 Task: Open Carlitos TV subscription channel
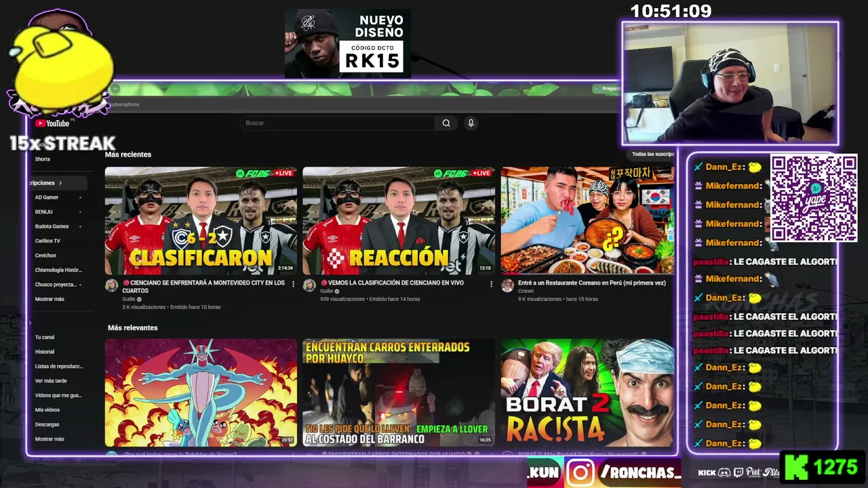pyautogui.click(x=47, y=241)
